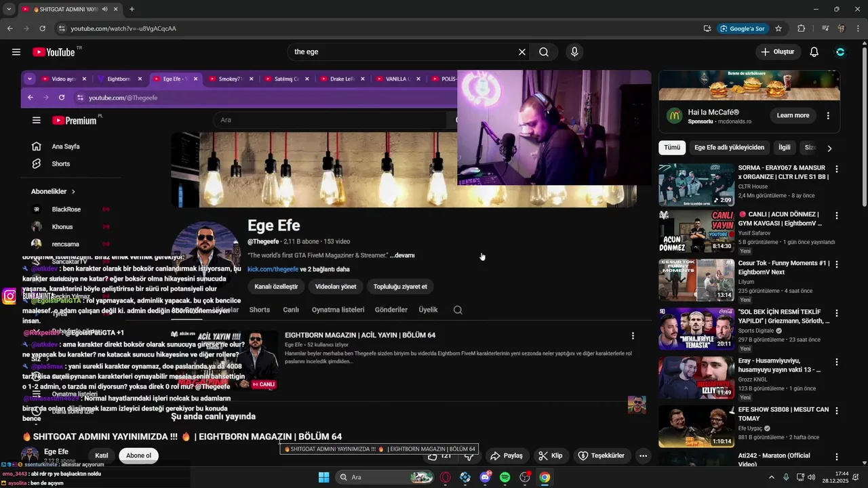The width and height of the screenshot is (868, 488).
Task: Open Opera from the taskbar
Action: (x=445, y=477)
